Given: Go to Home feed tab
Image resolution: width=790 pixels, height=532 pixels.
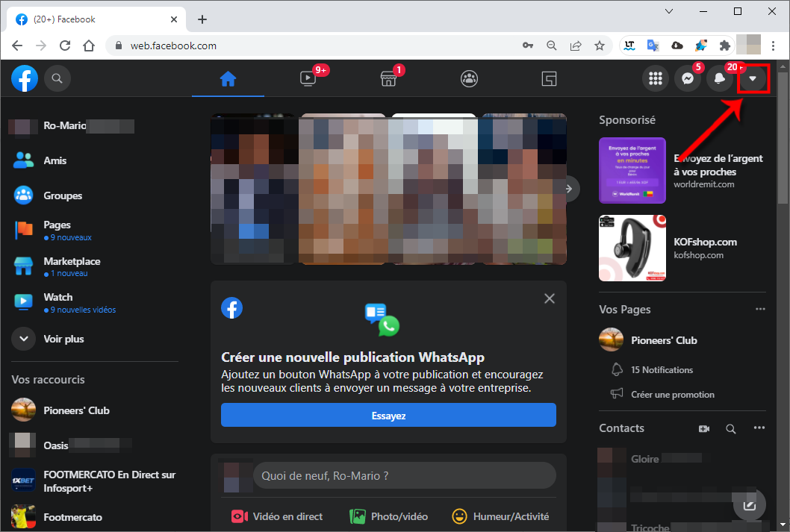Looking at the screenshot, I should coord(228,79).
